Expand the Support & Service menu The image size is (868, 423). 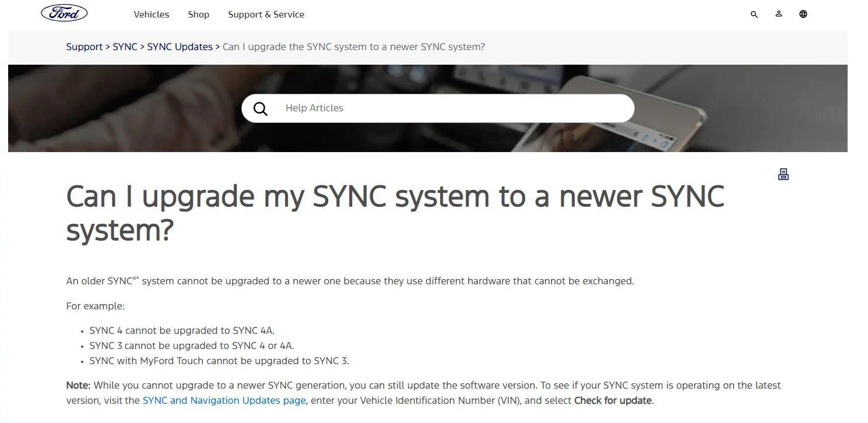[266, 14]
